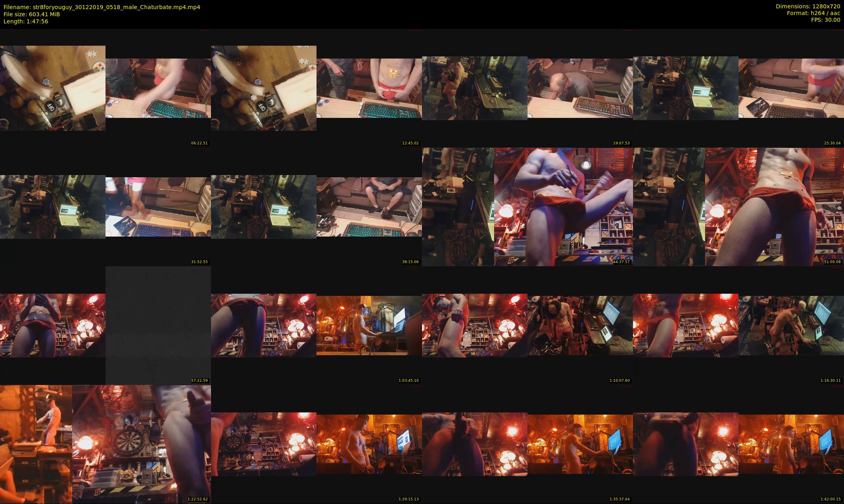Click the 'Format: h264 / aac' text
This screenshot has width=844, height=504.
pos(814,13)
